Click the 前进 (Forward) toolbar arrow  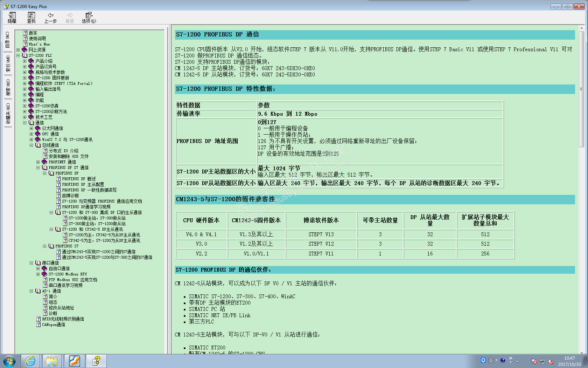pos(70,18)
